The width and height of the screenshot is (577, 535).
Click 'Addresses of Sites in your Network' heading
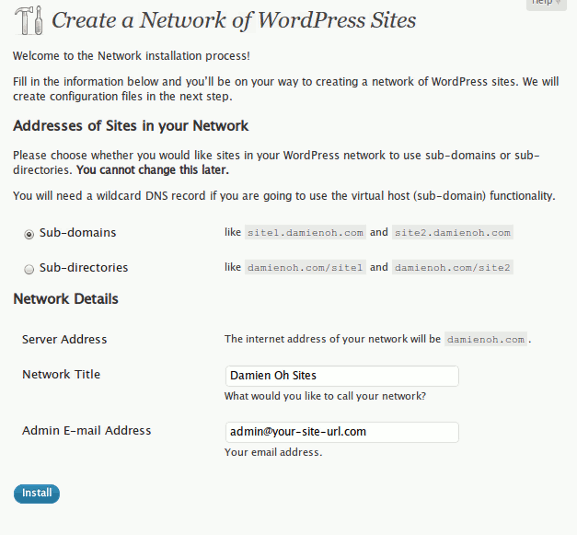[x=131, y=126]
